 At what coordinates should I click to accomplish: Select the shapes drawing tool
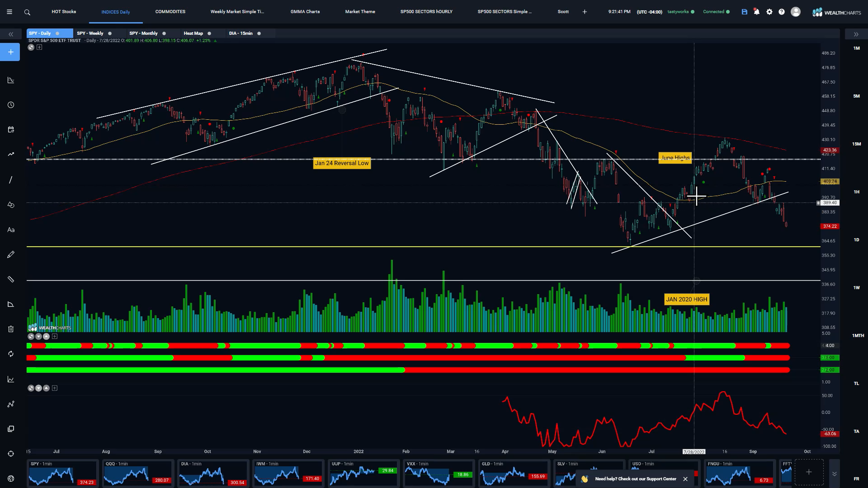coord(11,205)
